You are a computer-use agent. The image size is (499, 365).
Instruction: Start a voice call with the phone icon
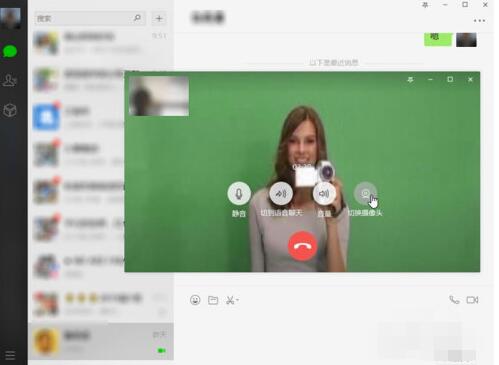pyautogui.click(x=454, y=300)
